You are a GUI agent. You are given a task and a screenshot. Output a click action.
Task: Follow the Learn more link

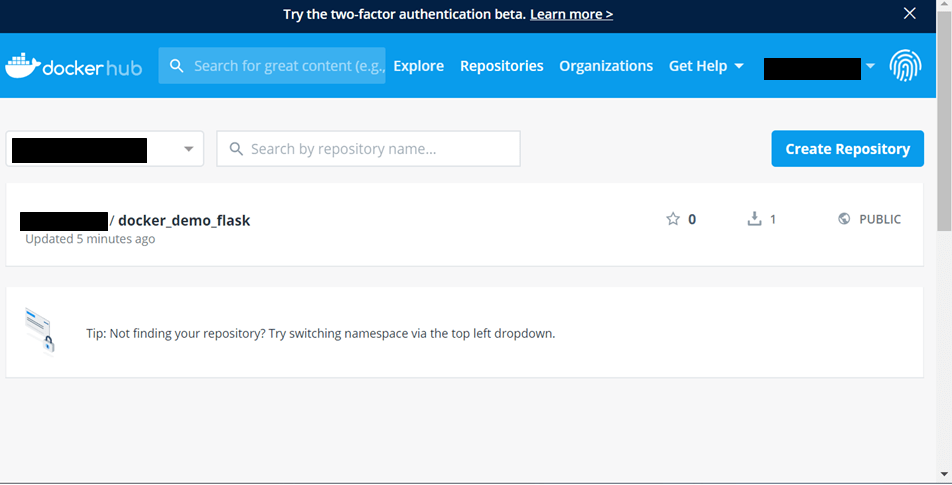coord(571,14)
